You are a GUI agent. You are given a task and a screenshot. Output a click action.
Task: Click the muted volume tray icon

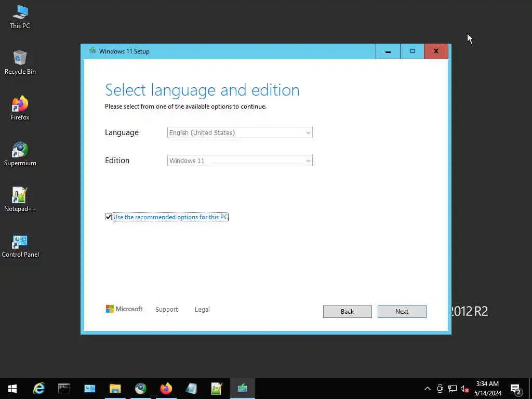(464, 389)
